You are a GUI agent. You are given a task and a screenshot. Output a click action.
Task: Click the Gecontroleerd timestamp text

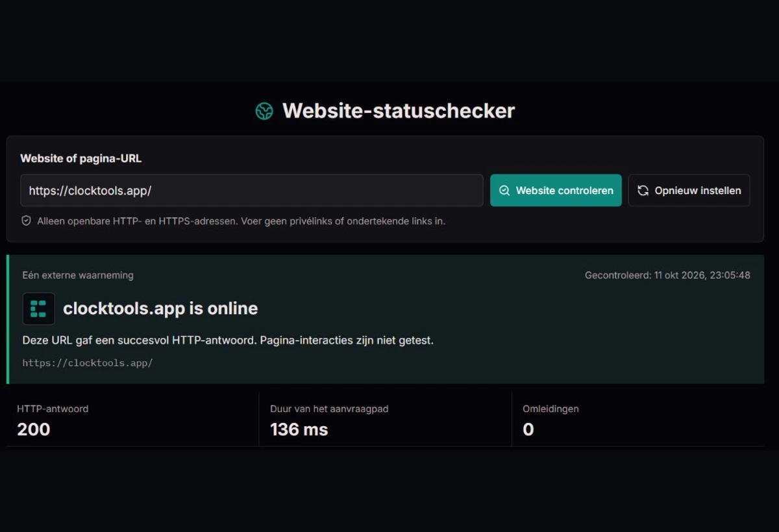[667, 275]
